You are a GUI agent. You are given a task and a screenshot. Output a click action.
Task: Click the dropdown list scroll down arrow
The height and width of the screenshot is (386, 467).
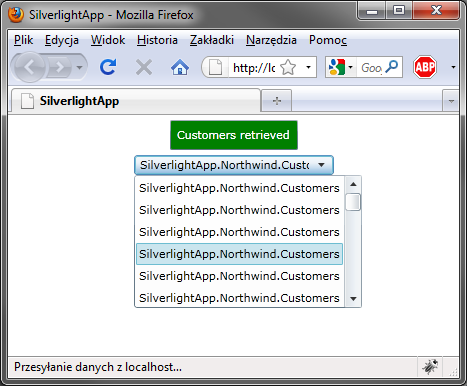click(353, 299)
